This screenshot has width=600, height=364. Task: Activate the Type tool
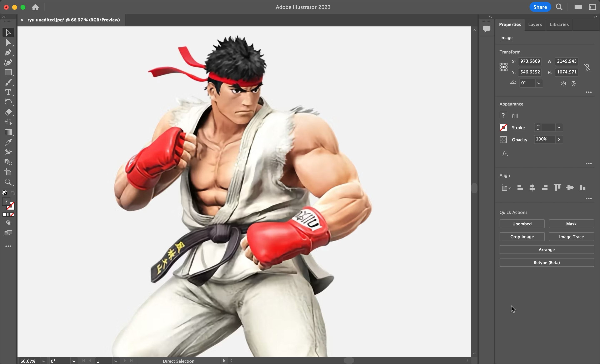8,92
